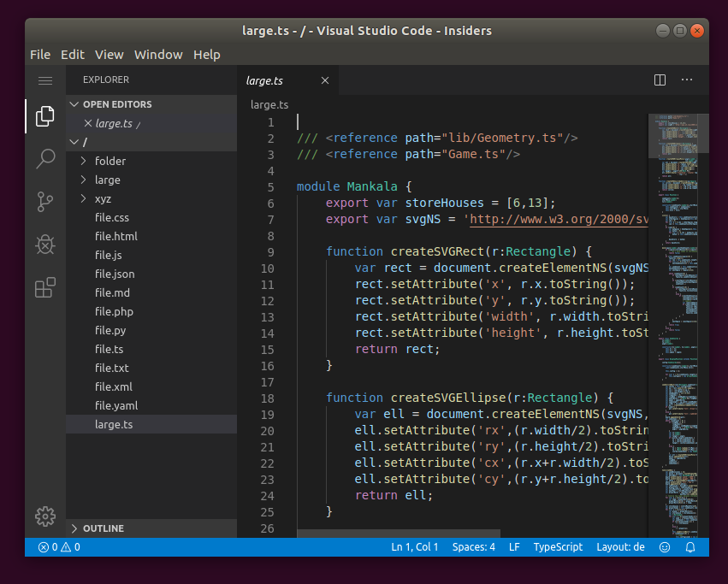Open file.yaml in explorer
The height and width of the screenshot is (584, 728).
point(151,406)
